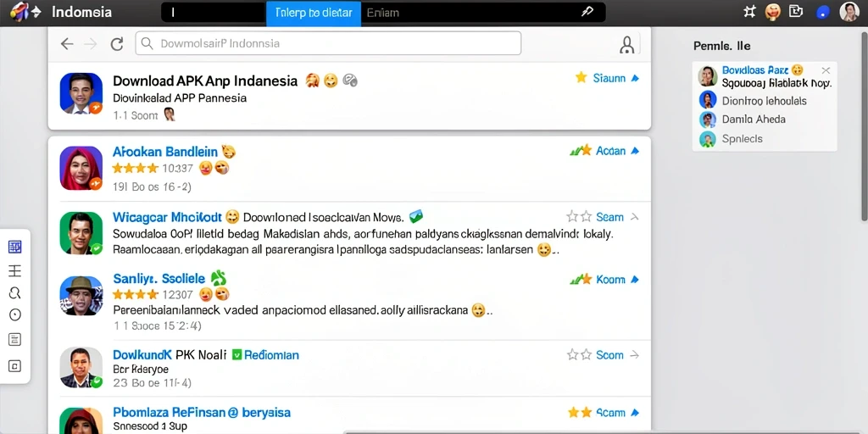Image resolution: width=868 pixels, height=434 pixels.
Task: Click gold stars in Pbomlaza row
Action: tap(580, 413)
